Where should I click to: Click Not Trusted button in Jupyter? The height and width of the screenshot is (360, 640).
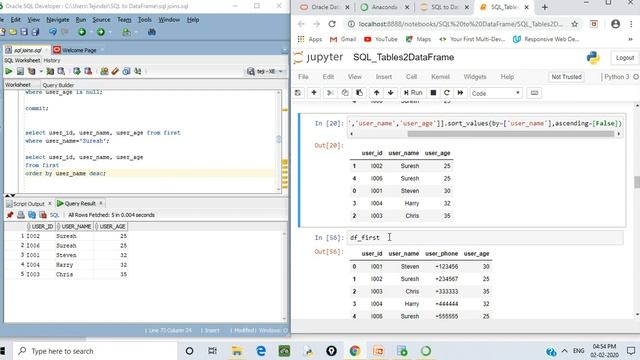pos(566,77)
